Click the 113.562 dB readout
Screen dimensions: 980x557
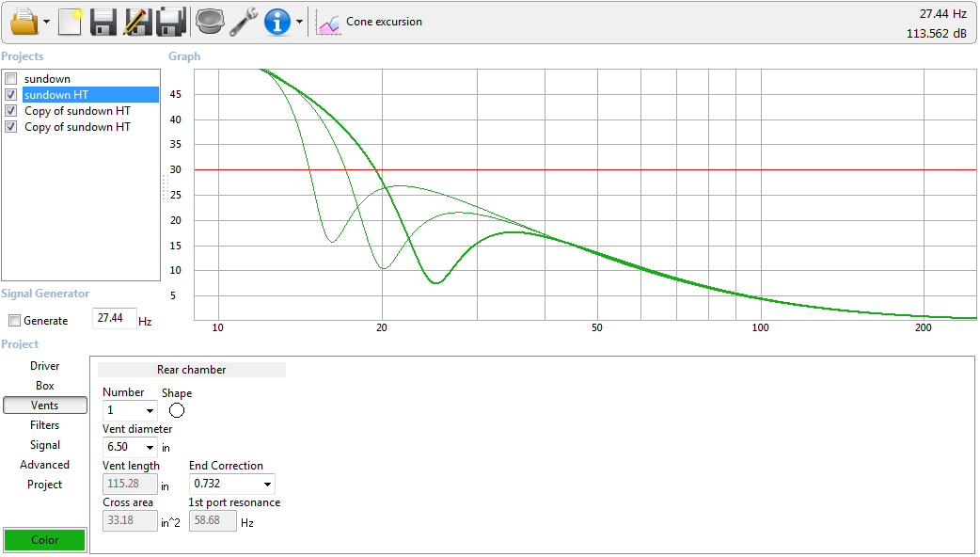coord(936,34)
